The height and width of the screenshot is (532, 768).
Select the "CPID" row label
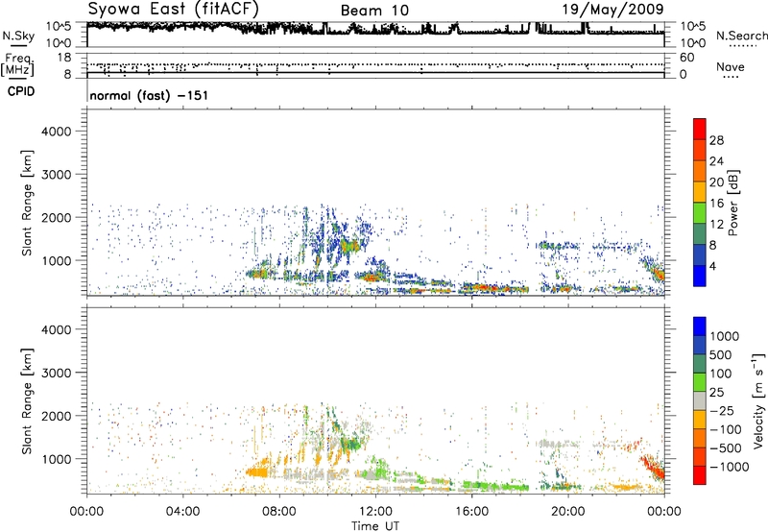[x=21, y=91]
